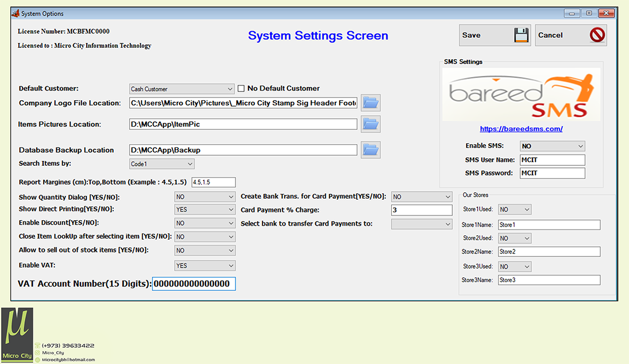Minimize the System Options window
This screenshot has width=629, height=364.
coord(572,13)
